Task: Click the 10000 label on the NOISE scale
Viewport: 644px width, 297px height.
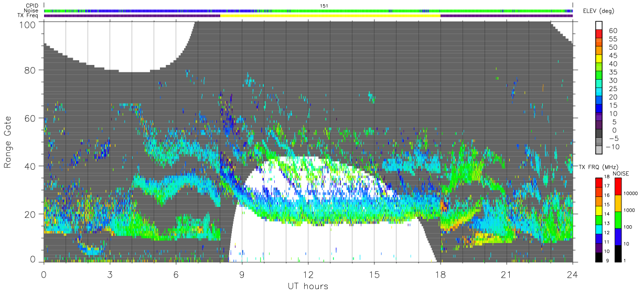Action: pos(631,193)
